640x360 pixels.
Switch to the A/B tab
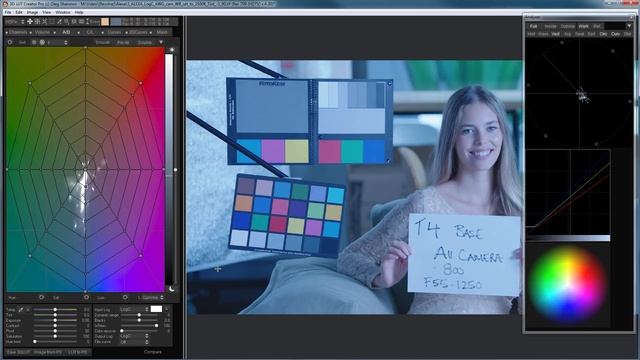[66, 32]
